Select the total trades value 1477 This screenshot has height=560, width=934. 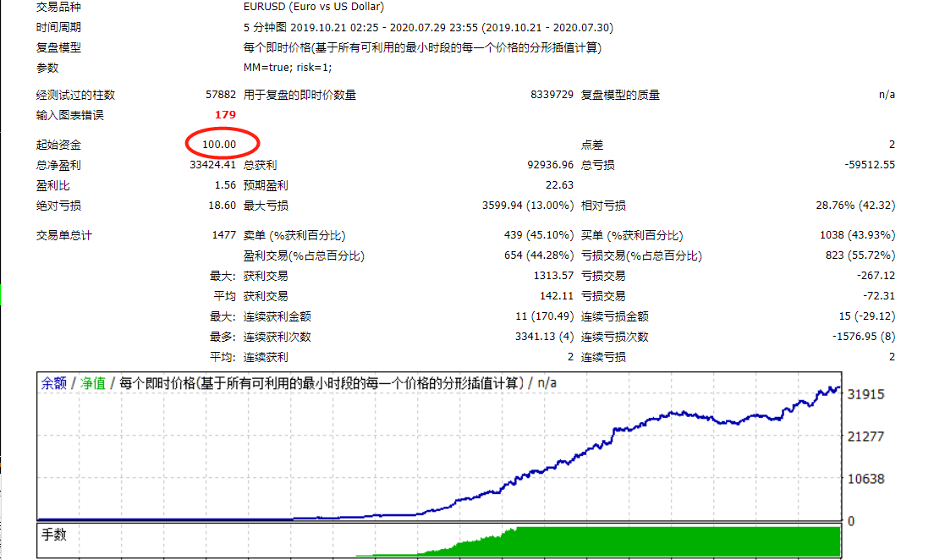[224, 235]
